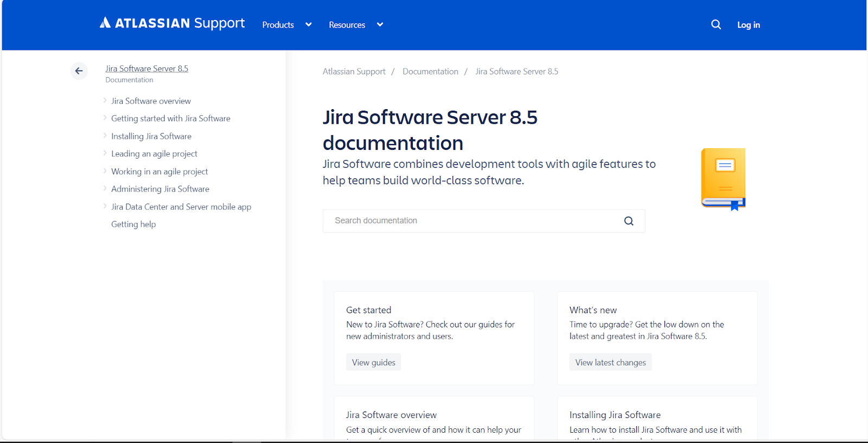
Task: Click the Log in link
Action: click(x=749, y=24)
